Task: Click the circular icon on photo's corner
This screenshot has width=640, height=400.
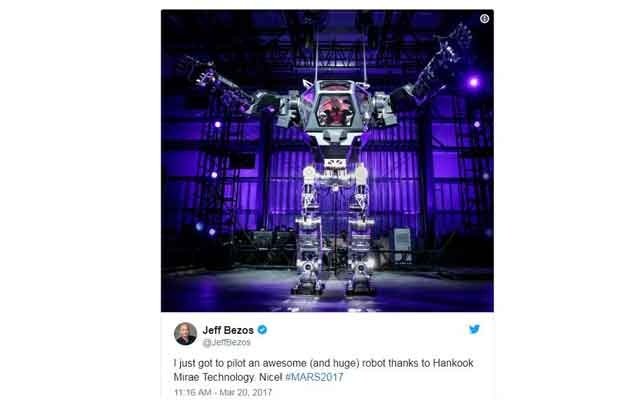Action: tap(484, 19)
